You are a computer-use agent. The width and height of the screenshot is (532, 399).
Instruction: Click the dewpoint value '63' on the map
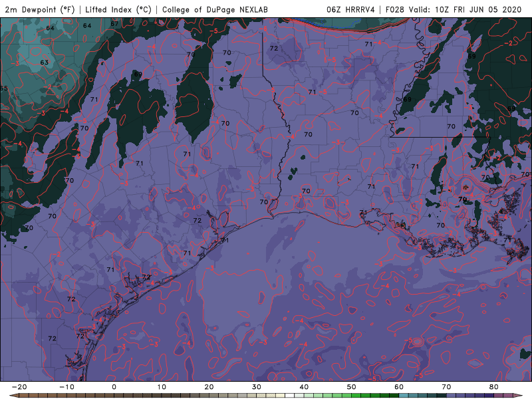[x=45, y=63]
